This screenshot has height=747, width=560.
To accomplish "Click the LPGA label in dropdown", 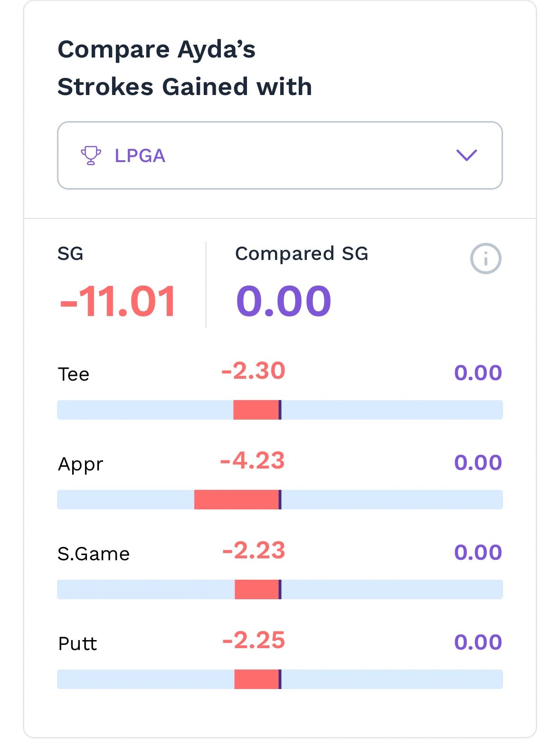I will [140, 156].
